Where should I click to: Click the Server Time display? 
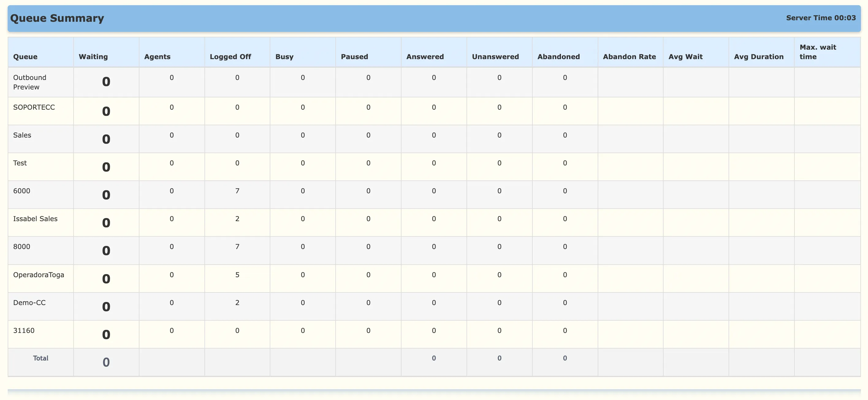820,18
